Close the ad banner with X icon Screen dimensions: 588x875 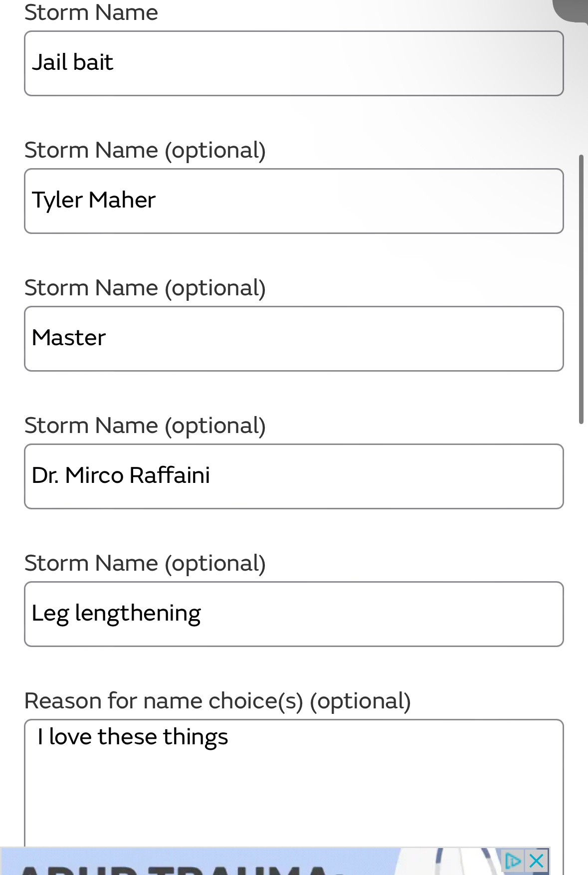pos(537,861)
